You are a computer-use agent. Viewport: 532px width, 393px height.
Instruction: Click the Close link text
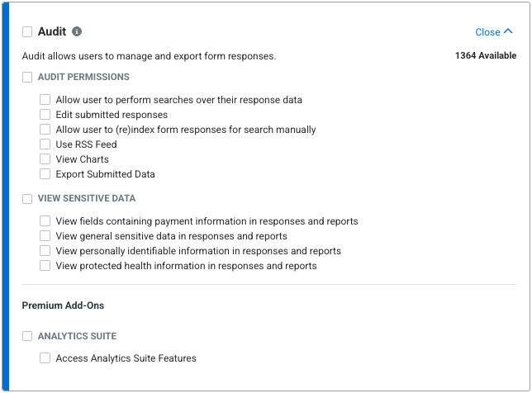(x=487, y=32)
